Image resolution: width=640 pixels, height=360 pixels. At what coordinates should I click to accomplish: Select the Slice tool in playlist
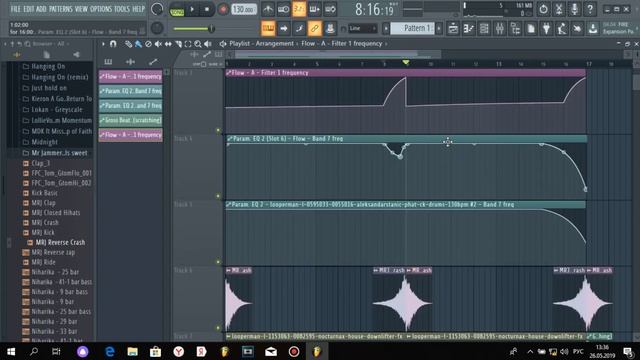tap(178, 44)
